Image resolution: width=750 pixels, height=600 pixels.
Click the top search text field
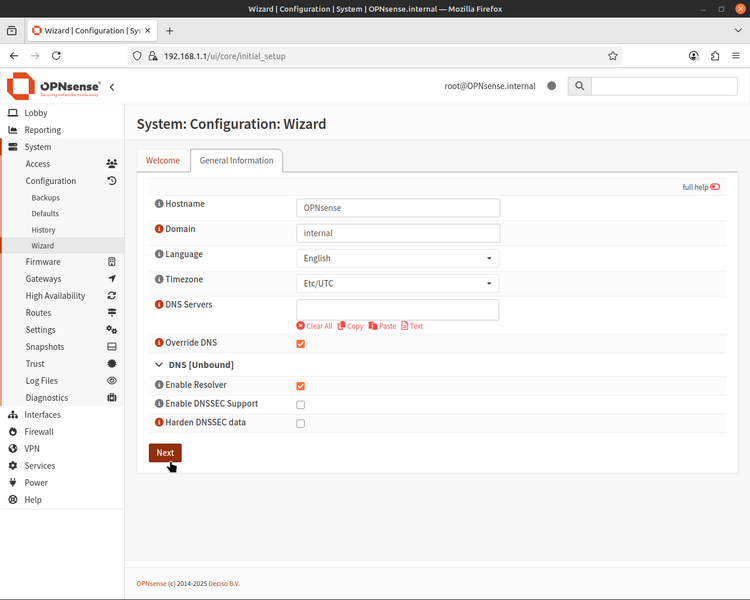pos(664,86)
